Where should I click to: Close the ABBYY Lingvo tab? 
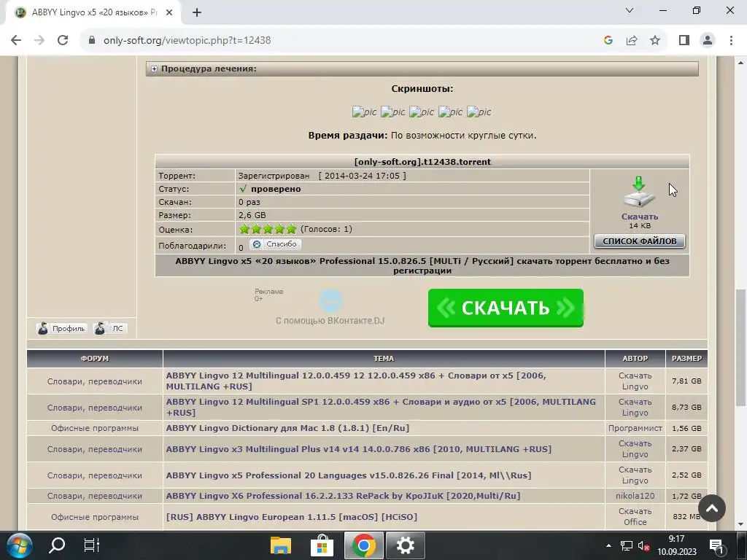[169, 12]
